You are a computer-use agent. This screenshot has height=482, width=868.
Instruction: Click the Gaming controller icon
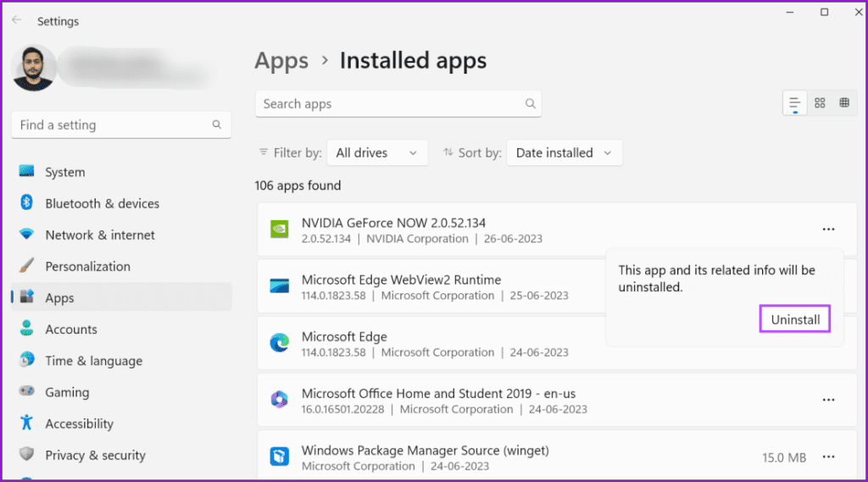[x=26, y=391]
